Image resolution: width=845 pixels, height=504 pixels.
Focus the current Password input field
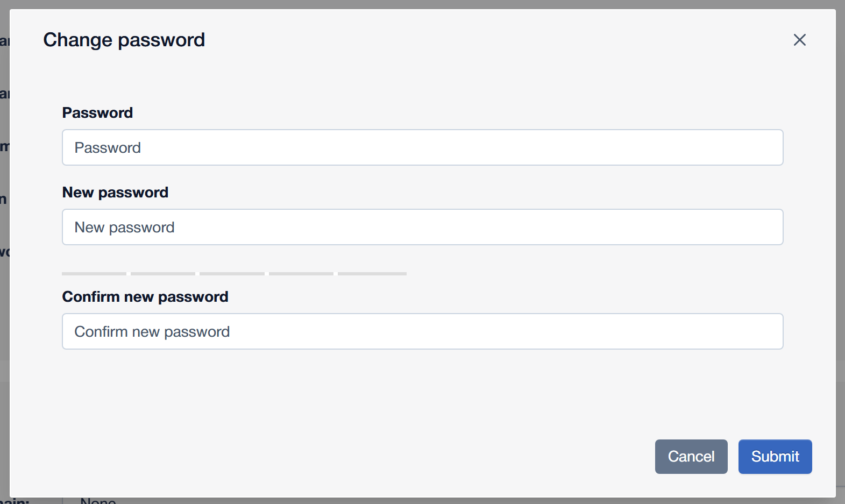422,147
